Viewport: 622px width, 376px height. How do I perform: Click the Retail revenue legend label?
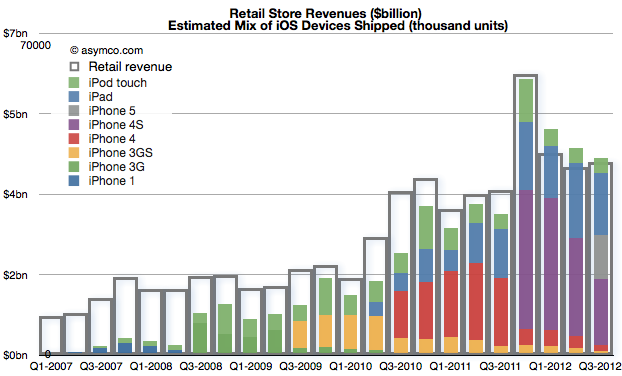click(130, 67)
